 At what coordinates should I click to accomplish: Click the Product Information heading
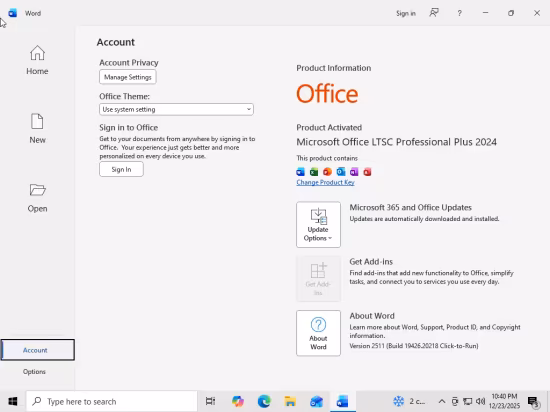[334, 68]
